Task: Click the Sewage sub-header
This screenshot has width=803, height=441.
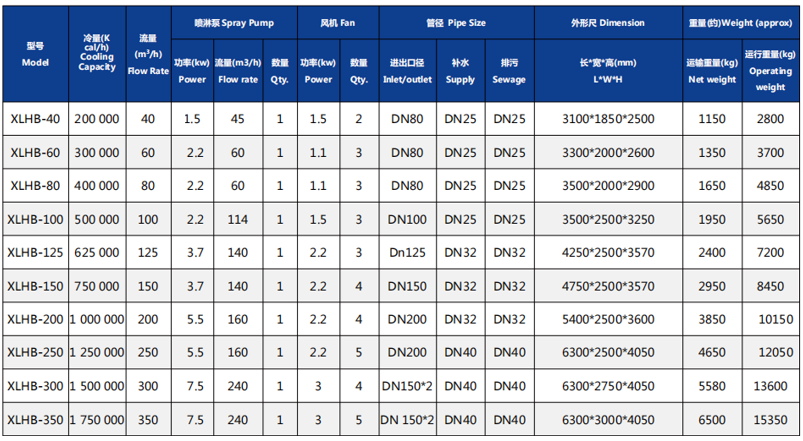Action: click(x=510, y=71)
